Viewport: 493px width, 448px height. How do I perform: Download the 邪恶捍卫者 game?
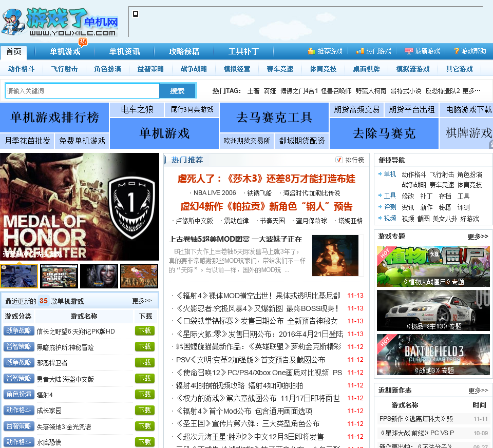(x=145, y=362)
